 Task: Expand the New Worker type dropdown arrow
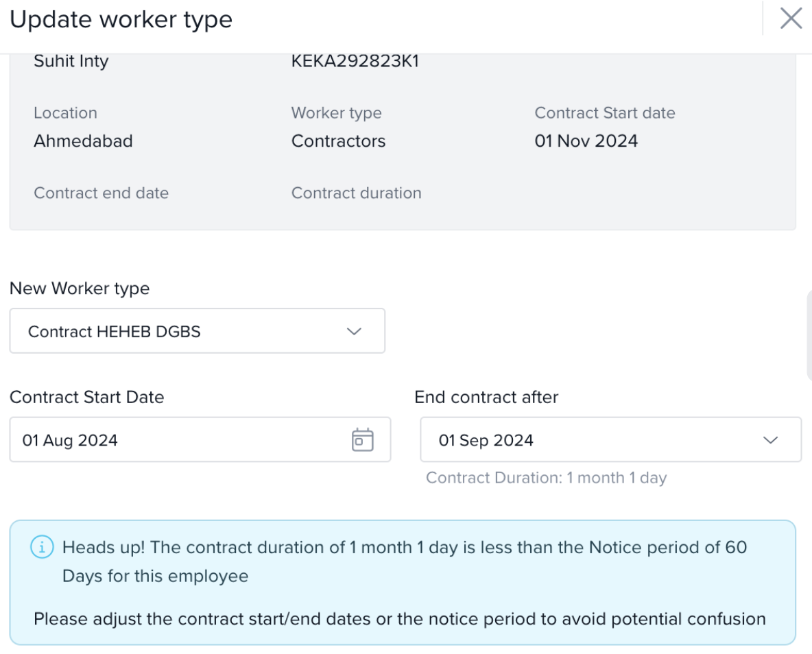[354, 332]
